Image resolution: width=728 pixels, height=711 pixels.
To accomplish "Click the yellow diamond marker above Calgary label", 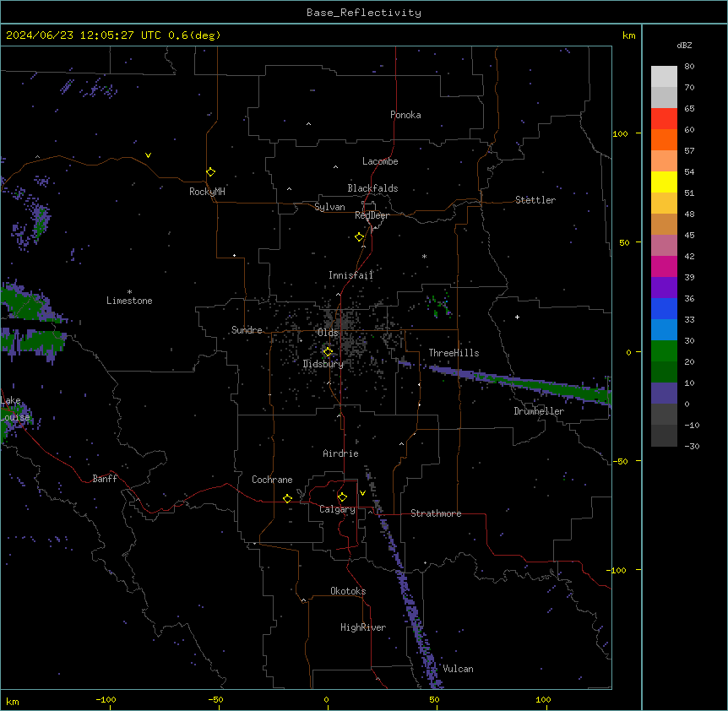I will pos(342,497).
